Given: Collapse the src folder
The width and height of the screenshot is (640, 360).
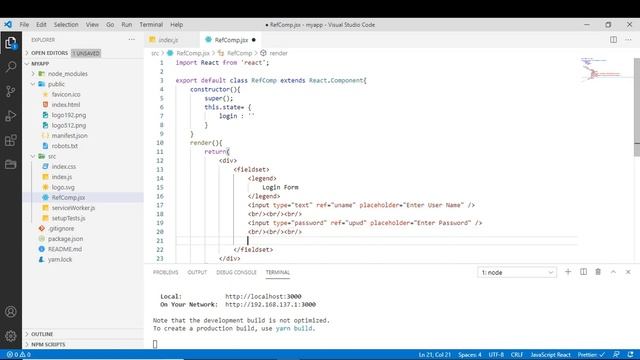Looking at the screenshot, I should point(83,156).
